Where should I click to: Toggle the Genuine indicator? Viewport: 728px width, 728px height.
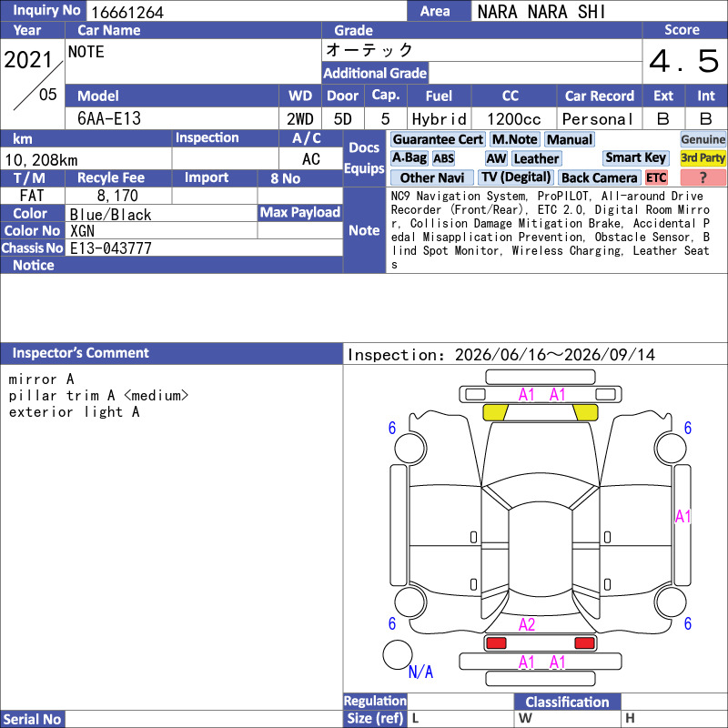click(x=703, y=139)
